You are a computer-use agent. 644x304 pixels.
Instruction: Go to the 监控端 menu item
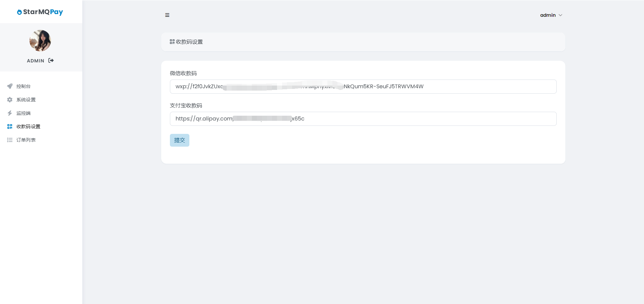point(24,113)
